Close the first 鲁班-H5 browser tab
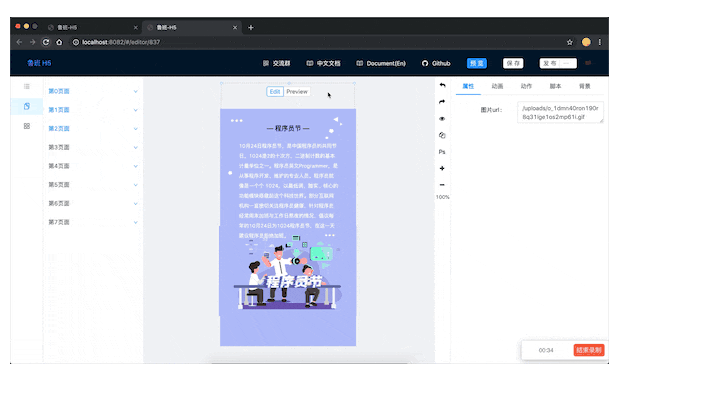702x397 pixels. [x=136, y=27]
